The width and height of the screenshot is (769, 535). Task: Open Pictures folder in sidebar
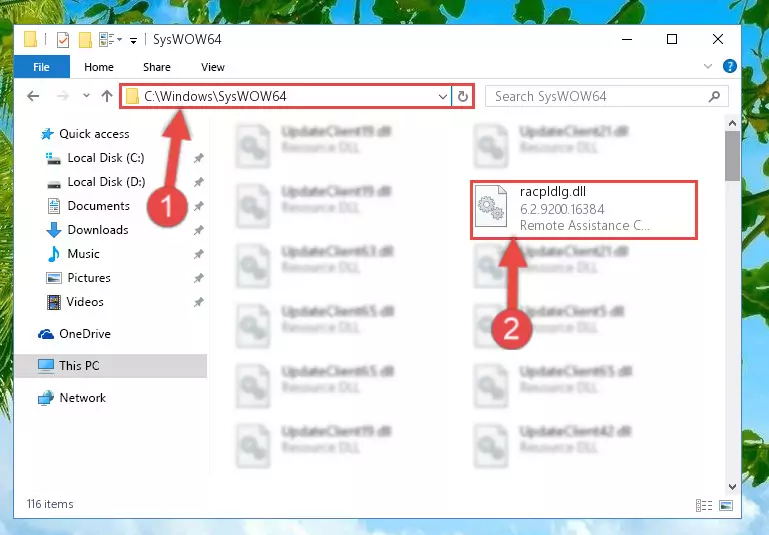89,278
